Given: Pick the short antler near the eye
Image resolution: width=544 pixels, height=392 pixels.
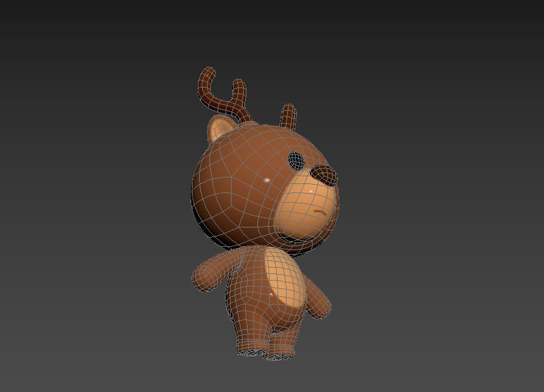Looking at the screenshot, I should click(x=289, y=117).
